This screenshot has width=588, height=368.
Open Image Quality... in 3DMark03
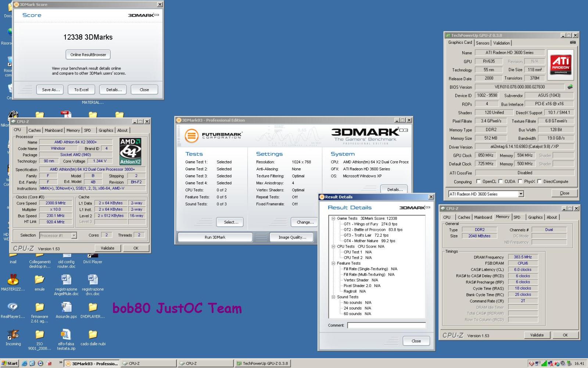click(x=292, y=237)
